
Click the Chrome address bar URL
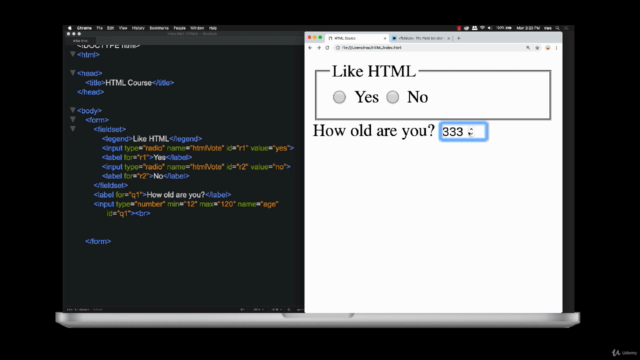(x=372, y=48)
